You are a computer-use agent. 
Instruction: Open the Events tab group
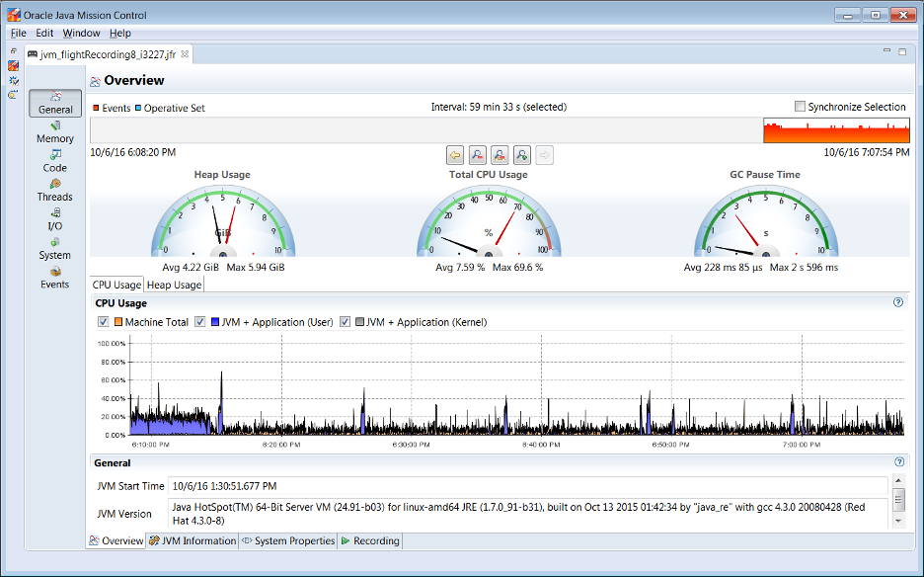(x=55, y=278)
